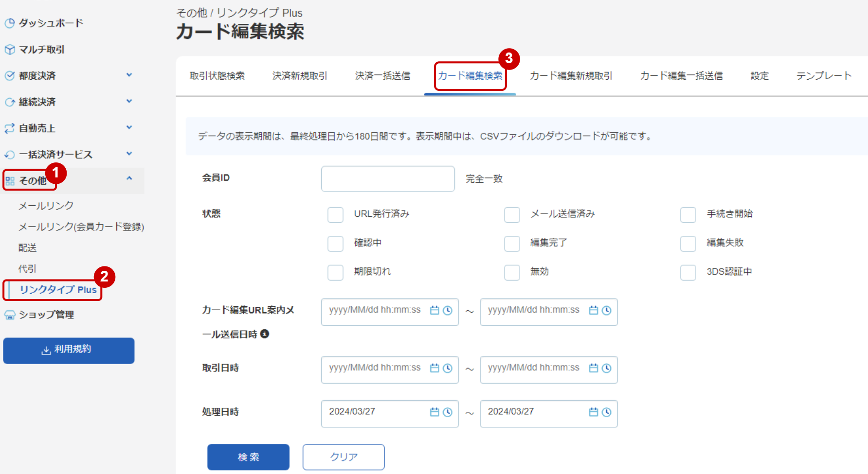868x474 pixels.
Task: Open time picker for 処理日時 end date
Action: pyautogui.click(x=606, y=412)
